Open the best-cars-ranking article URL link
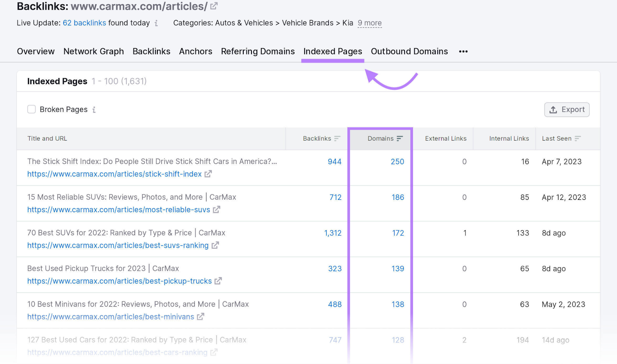The height and width of the screenshot is (364, 617). pos(117,352)
